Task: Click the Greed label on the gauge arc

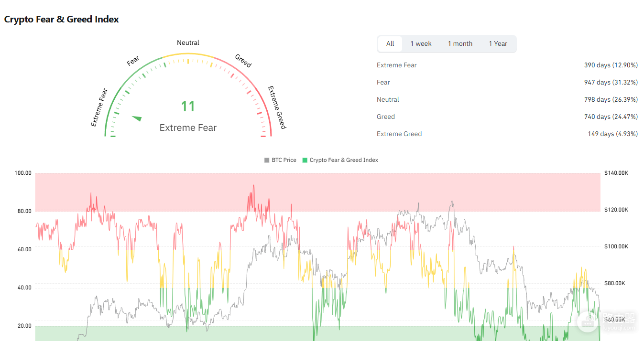Action: 243,61
